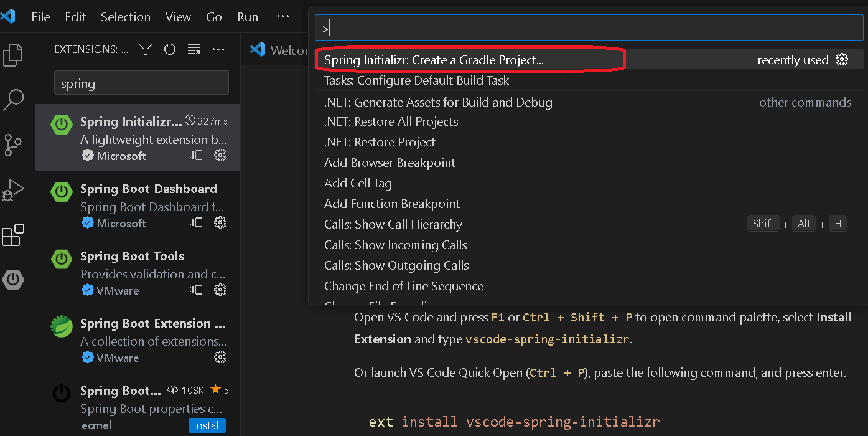Click the verified badge next to VMware on Spring Boot Tools

(x=88, y=290)
